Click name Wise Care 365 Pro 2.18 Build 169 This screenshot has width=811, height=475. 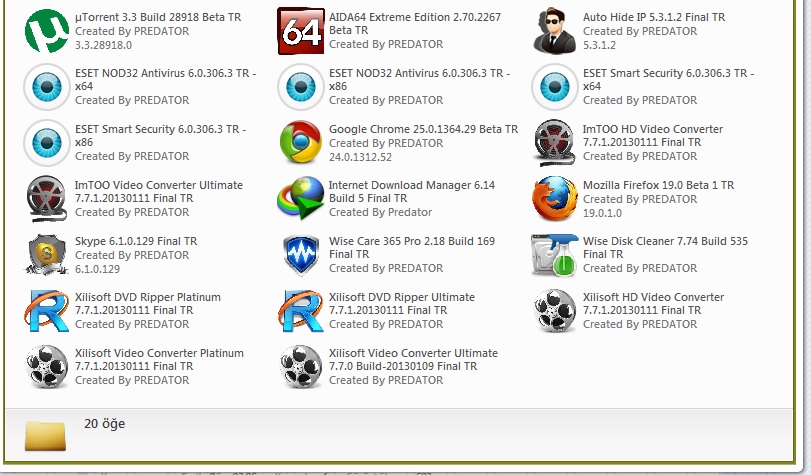[412, 241]
